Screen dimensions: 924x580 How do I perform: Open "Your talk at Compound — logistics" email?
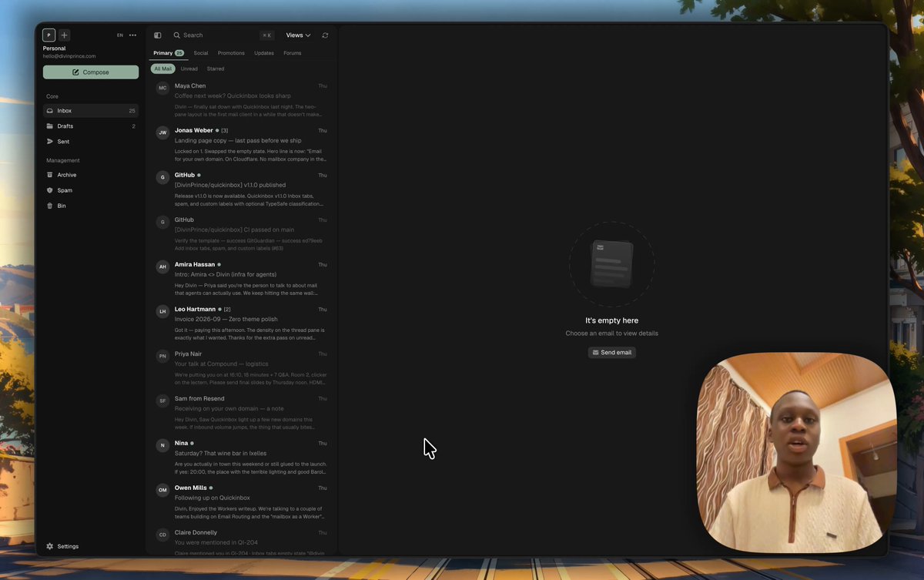point(242,368)
